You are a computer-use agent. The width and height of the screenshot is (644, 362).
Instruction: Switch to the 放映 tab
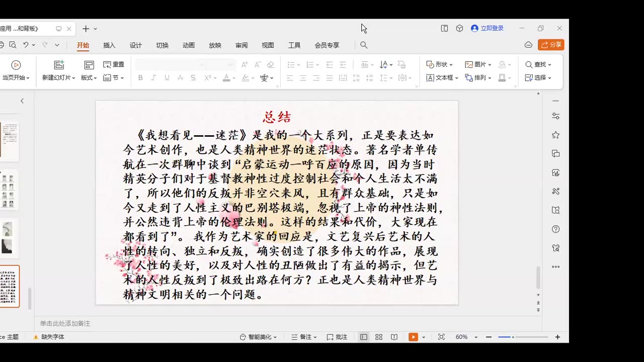coord(215,45)
